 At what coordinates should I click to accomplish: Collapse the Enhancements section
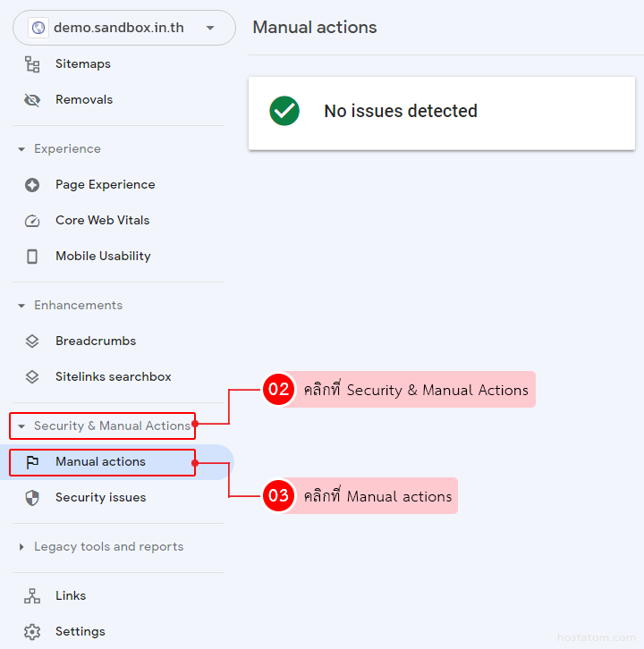[21, 306]
